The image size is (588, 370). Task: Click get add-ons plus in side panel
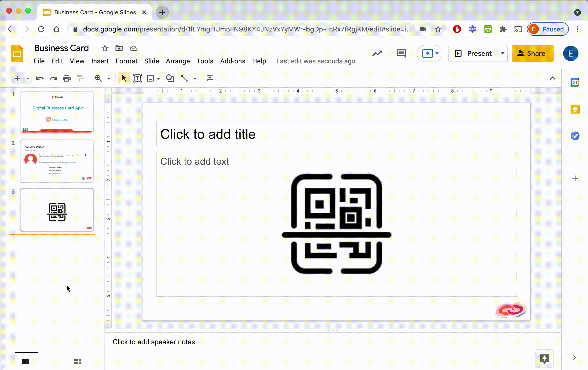click(x=575, y=178)
